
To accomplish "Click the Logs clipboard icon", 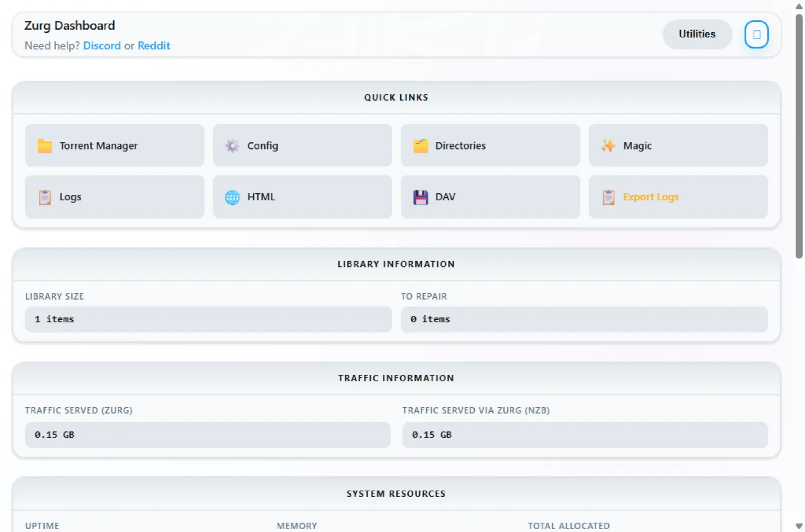I will (45, 197).
